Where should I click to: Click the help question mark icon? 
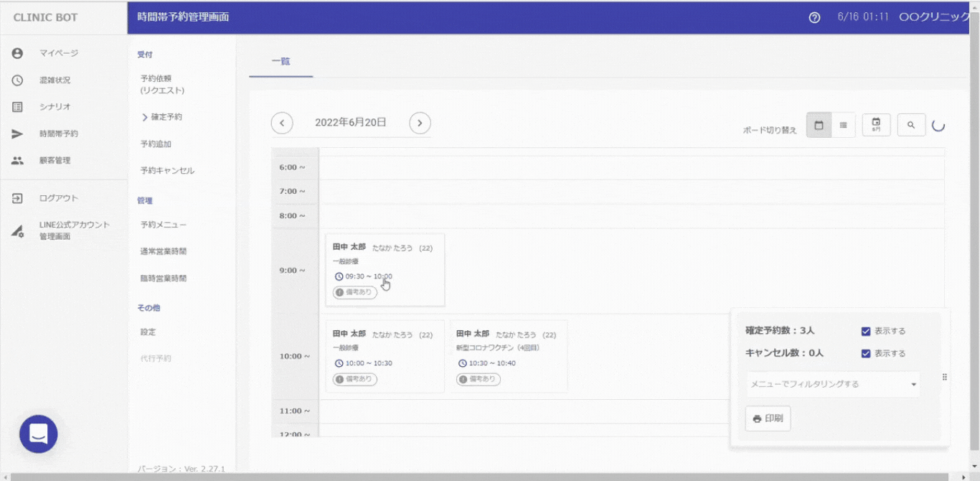click(814, 18)
